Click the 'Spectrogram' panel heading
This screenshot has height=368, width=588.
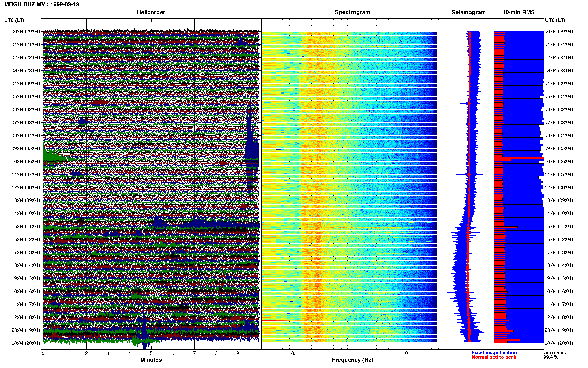pos(352,12)
